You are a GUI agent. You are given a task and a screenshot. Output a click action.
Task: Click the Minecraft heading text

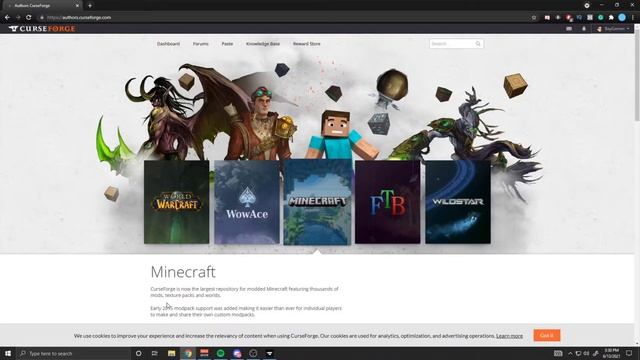point(183,272)
